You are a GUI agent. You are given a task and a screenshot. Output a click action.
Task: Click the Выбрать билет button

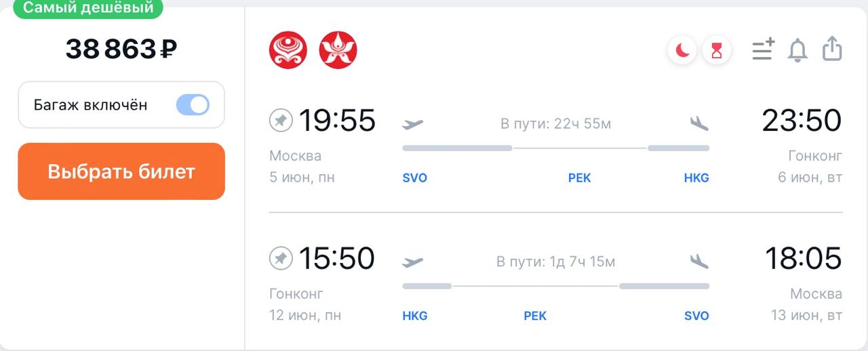click(x=121, y=171)
